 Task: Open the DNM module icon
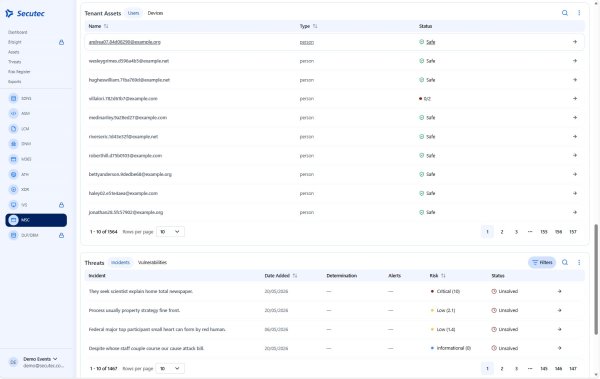[13, 144]
